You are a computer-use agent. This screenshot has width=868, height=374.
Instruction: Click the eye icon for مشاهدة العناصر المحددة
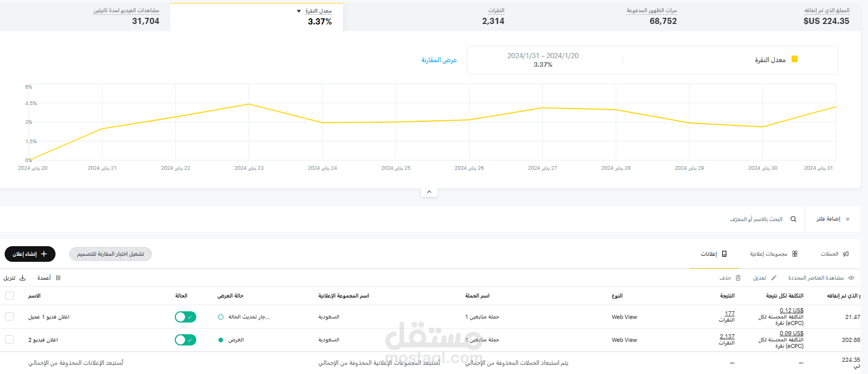coord(851,278)
